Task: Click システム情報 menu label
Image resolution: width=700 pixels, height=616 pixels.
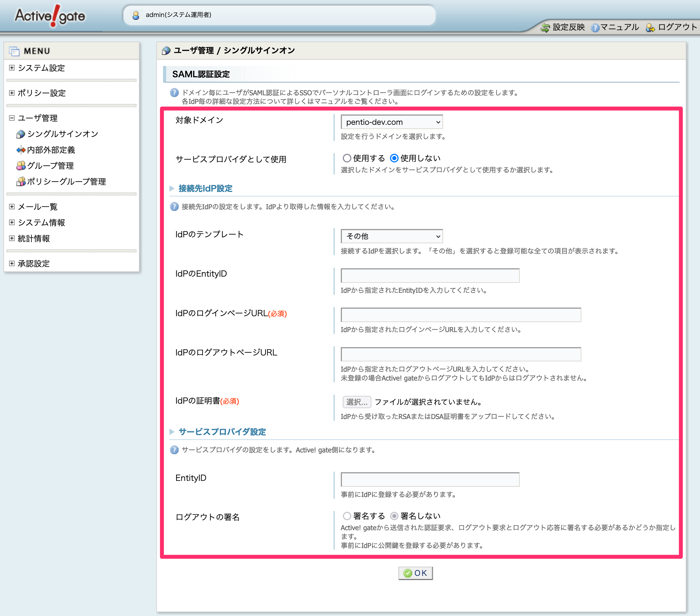Action: coord(41,223)
